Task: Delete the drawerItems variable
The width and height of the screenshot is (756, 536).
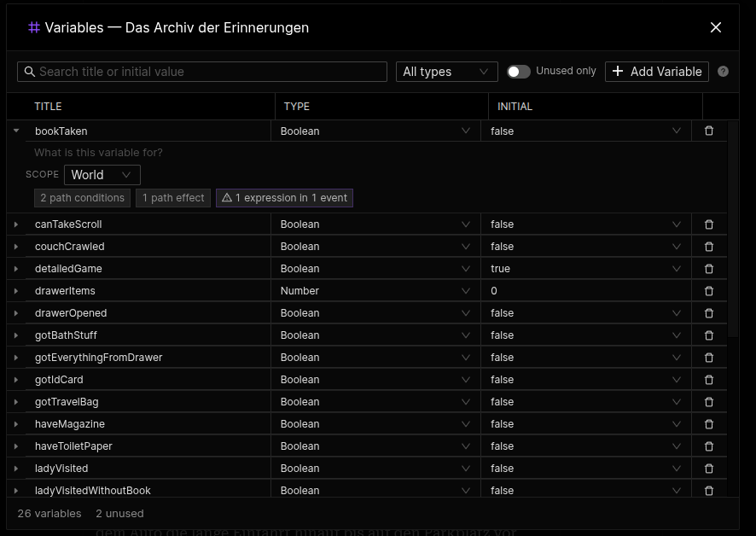Action: click(709, 291)
